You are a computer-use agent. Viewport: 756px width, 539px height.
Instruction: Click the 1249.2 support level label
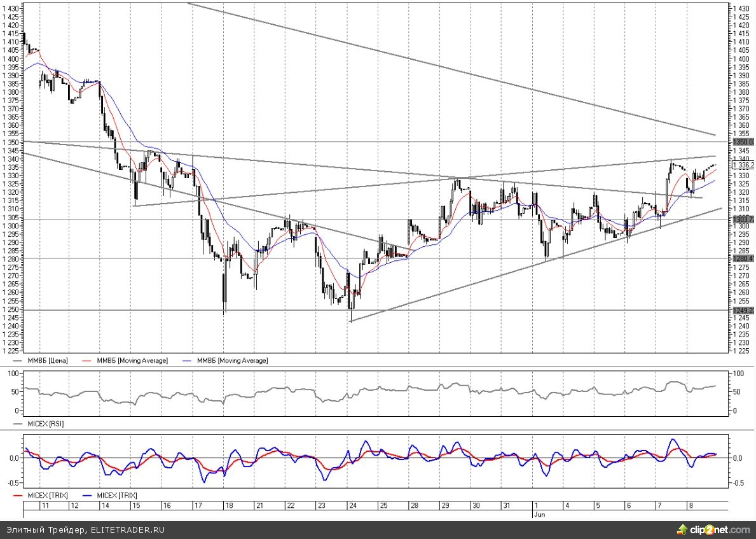(x=743, y=311)
